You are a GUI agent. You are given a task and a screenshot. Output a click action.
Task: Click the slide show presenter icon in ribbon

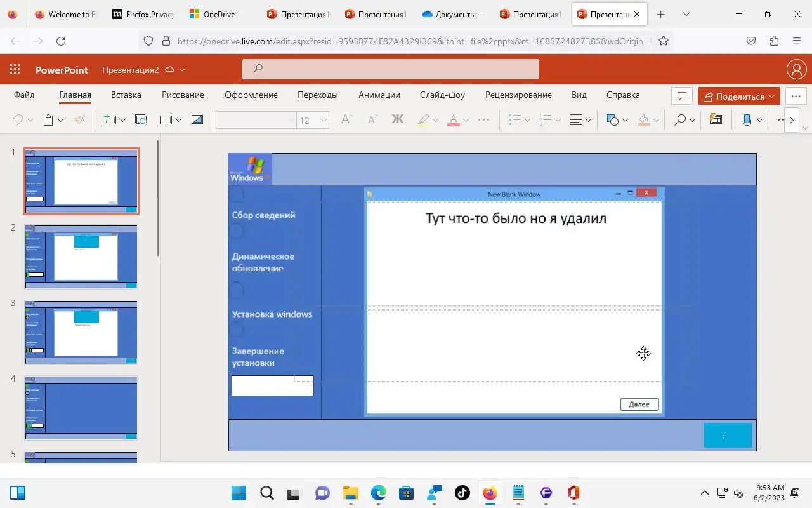pyautogui.click(x=716, y=119)
